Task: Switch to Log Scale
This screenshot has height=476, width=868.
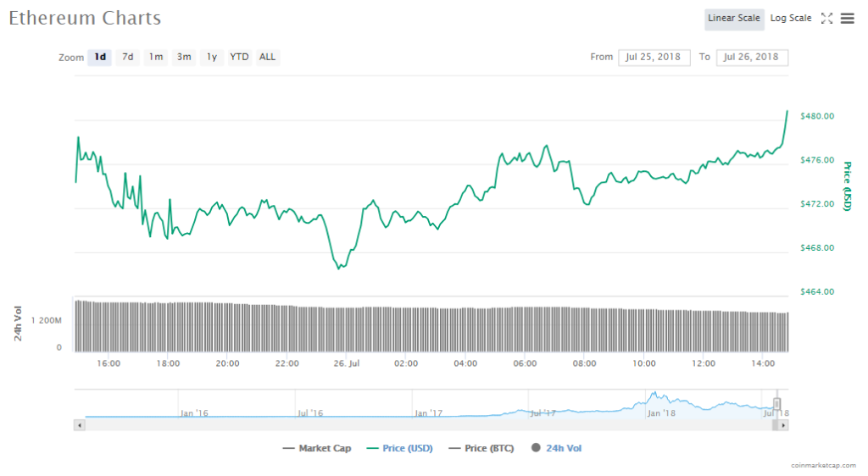Action: coord(790,19)
